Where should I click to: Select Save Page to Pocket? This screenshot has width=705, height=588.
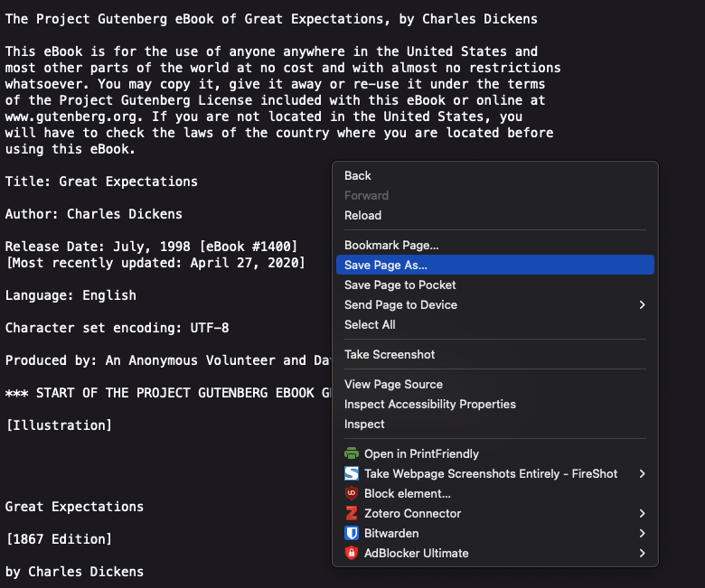(x=399, y=285)
